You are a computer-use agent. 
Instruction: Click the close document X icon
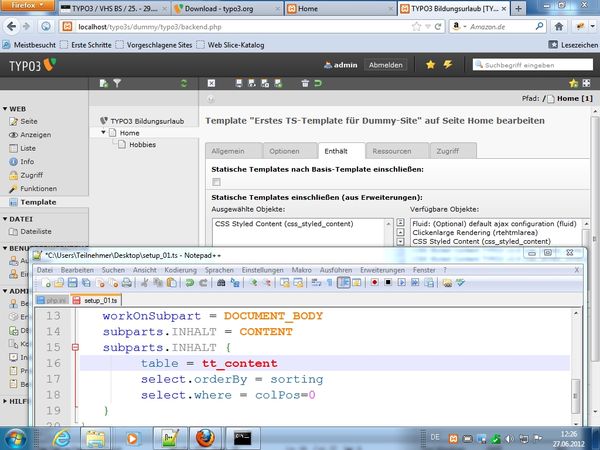pos(211,82)
